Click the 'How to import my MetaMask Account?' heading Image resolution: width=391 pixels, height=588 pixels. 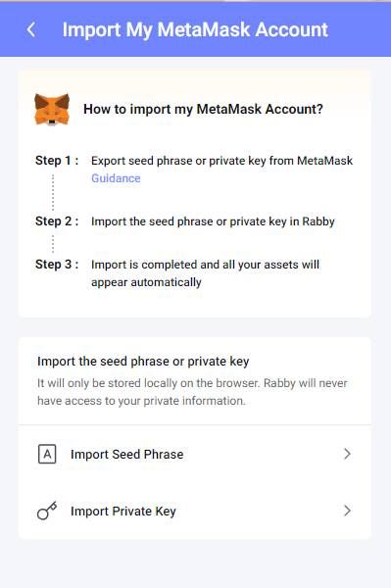click(x=203, y=109)
